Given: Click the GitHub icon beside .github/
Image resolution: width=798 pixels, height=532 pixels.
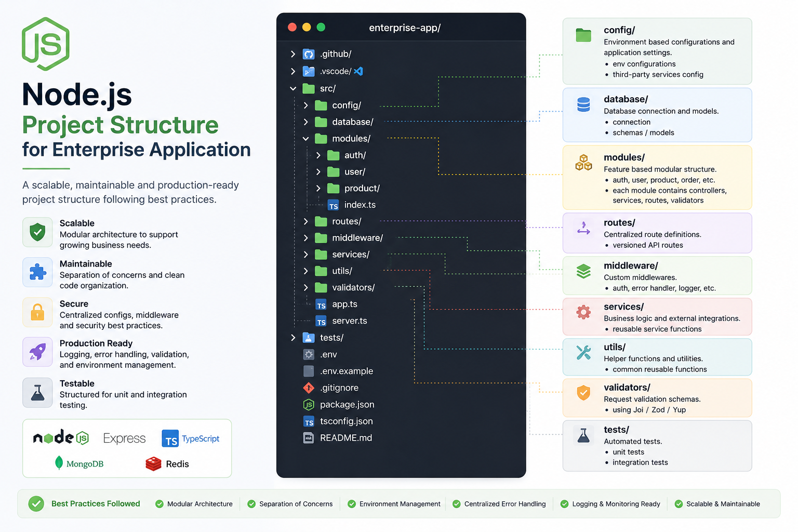Looking at the screenshot, I should [x=309, y=54].
